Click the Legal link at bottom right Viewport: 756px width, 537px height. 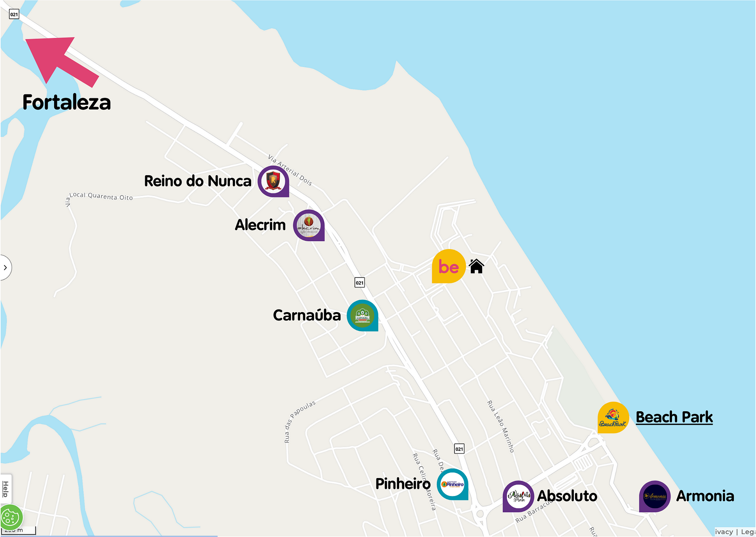pos(748,532)
